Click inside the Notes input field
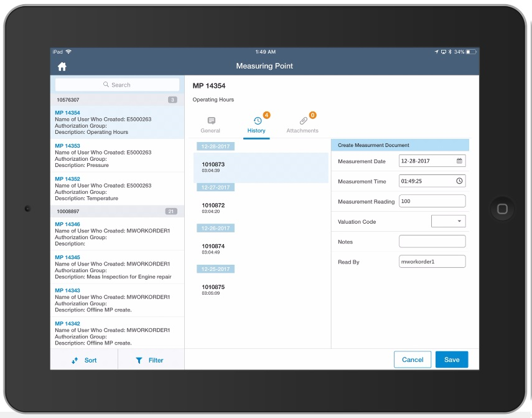 click(x=432, y=241)
